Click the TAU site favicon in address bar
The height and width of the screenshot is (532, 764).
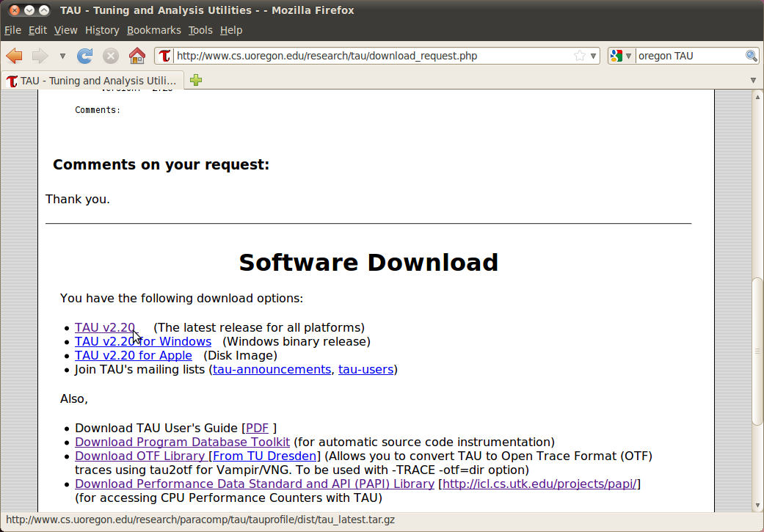click(x=164, y=56)
